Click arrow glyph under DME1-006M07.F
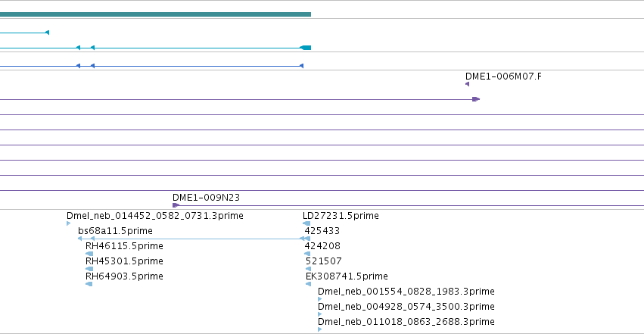 click(x=468, y=84)
